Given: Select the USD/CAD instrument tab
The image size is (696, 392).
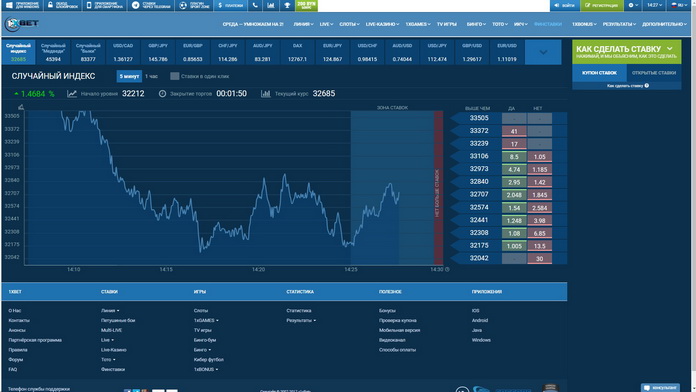Looking at the screenshot, I should point(123,52).
